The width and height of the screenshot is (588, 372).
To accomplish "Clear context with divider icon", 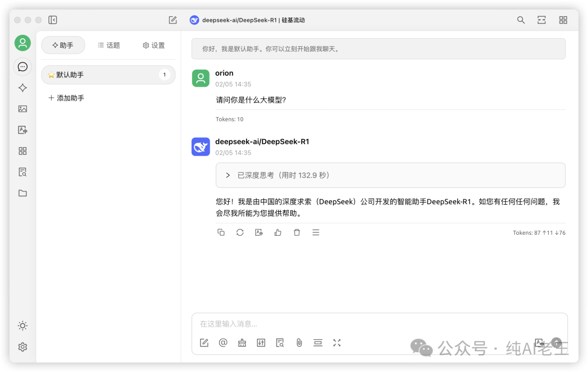I will click(x=318, y=343).
